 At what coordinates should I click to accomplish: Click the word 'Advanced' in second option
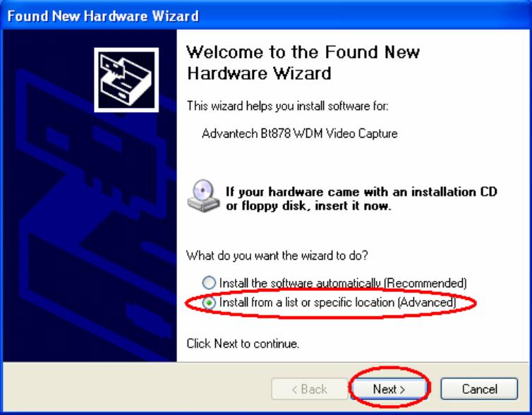point(427,302)
